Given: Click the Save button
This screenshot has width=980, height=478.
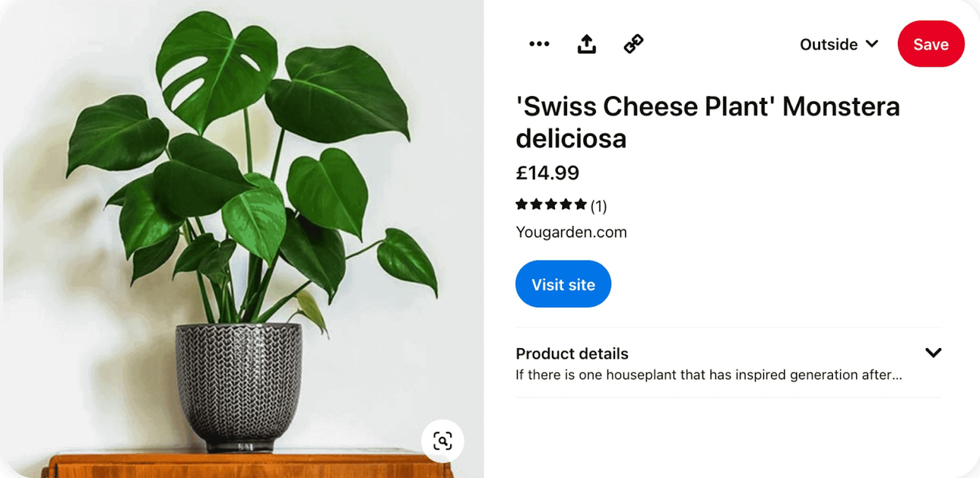Looking at the screenshot, I should click(930, 43).
